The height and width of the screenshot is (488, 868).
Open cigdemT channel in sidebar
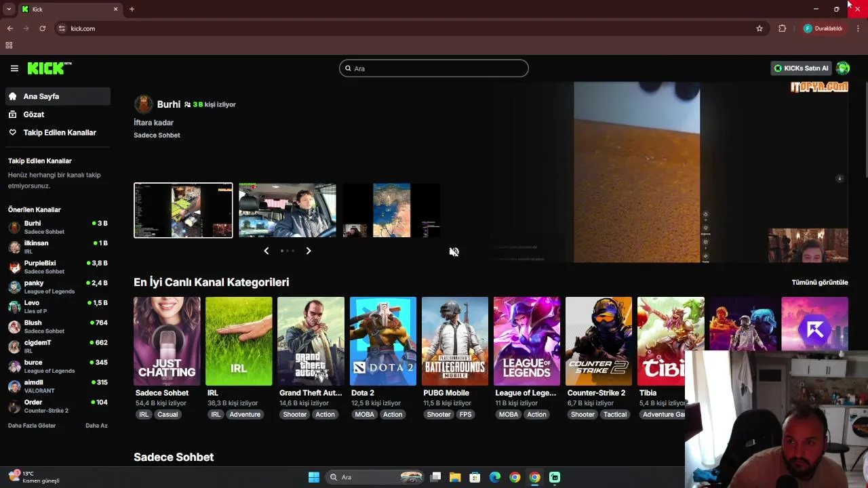tap(58, 346)
